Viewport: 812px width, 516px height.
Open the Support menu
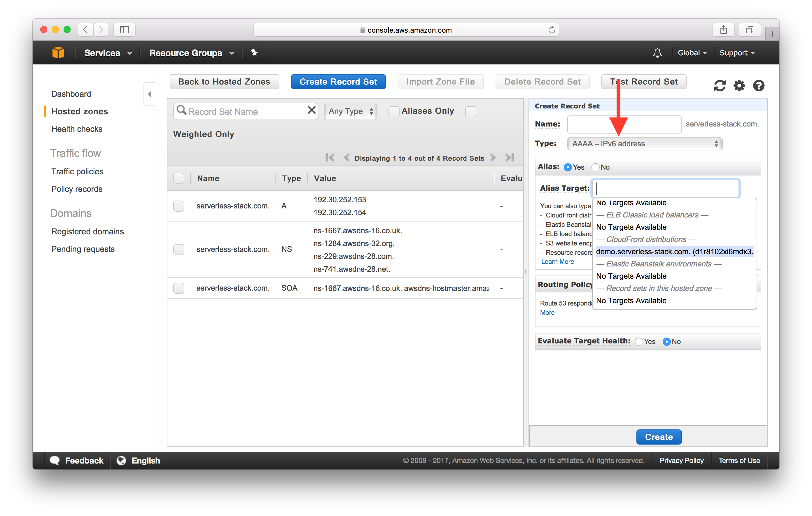(x=740, y=53)
